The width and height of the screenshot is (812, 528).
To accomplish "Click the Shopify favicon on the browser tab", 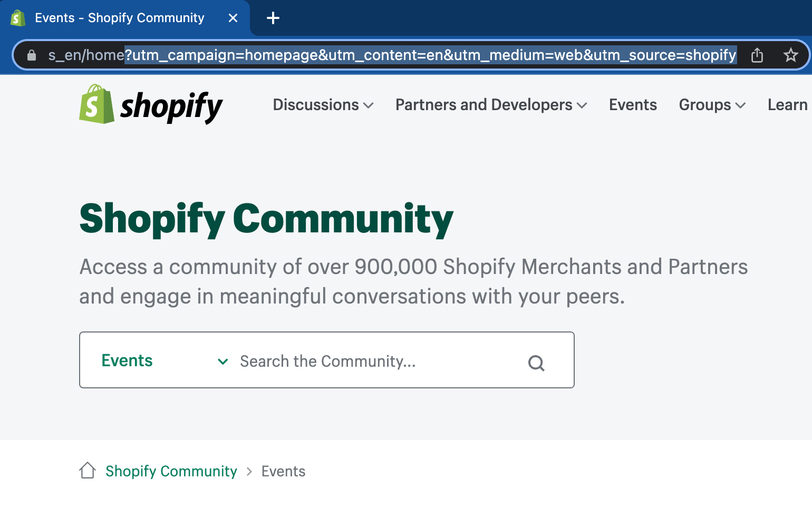I will click(18, 17).
